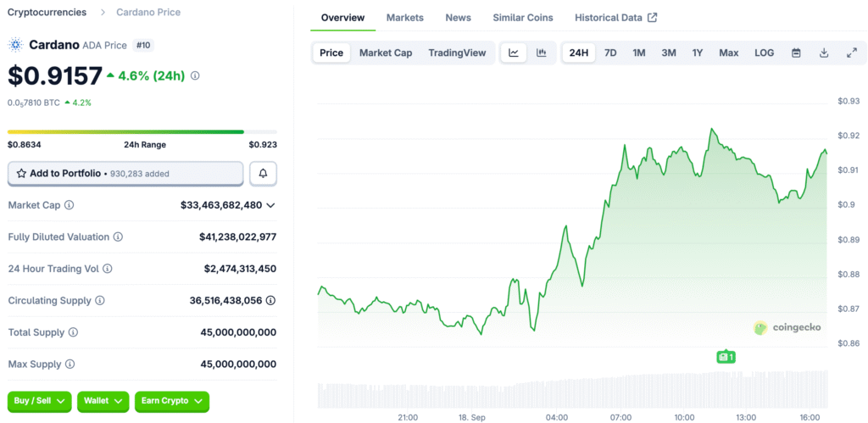Screen dimensions: 868x423
Task: Open Market Cap info tooltip icon
Action: (70, 205)
